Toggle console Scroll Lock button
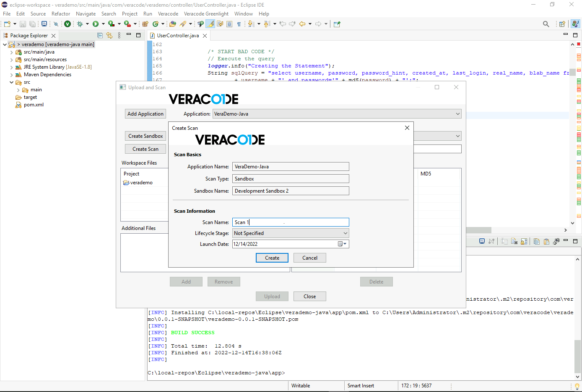 point(524,241)
